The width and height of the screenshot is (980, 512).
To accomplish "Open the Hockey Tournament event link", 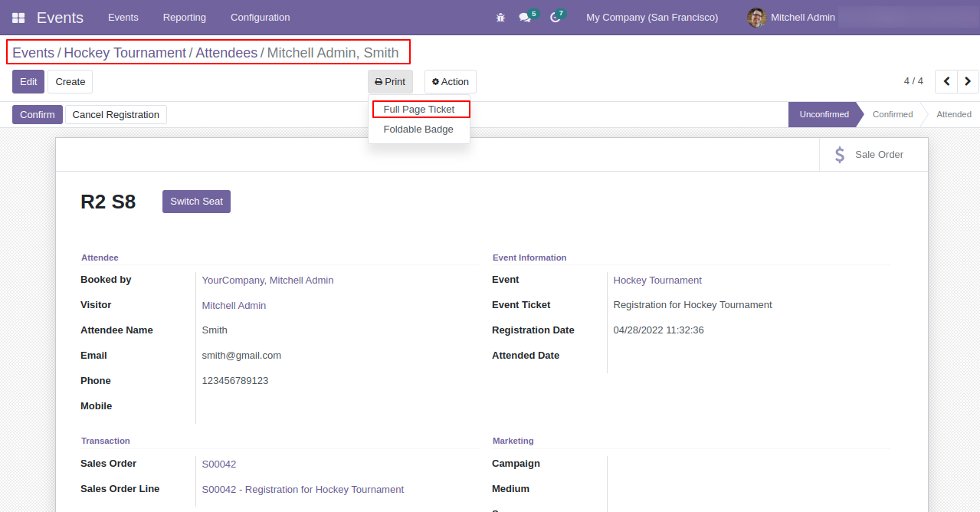I will point(657,281).
